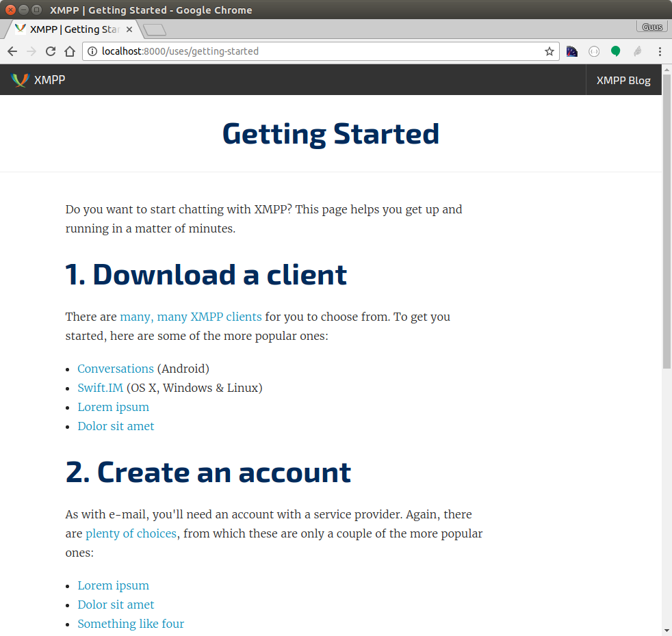Open the green Hangouts extension icon
The image size is (672, 636).
click(x=615, y=51)
